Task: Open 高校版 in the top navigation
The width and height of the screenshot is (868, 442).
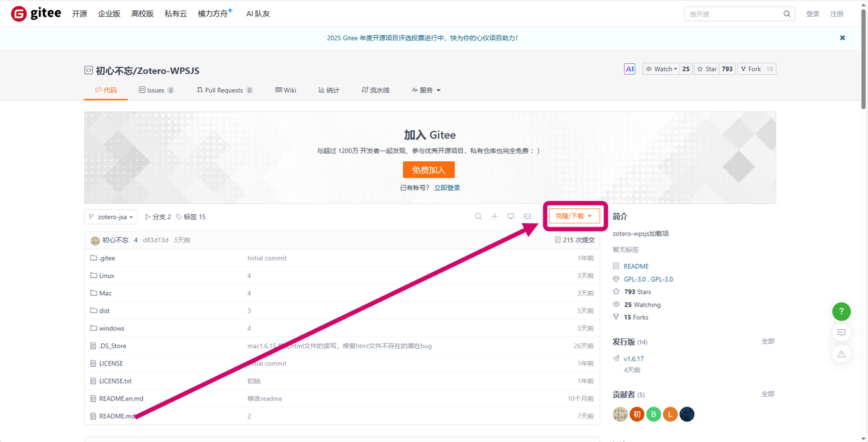Action: tap(142, 14)
